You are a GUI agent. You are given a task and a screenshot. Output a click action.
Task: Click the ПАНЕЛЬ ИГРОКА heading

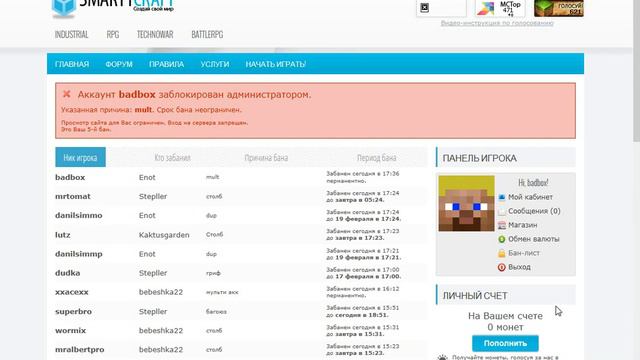[x=480, y=158]
